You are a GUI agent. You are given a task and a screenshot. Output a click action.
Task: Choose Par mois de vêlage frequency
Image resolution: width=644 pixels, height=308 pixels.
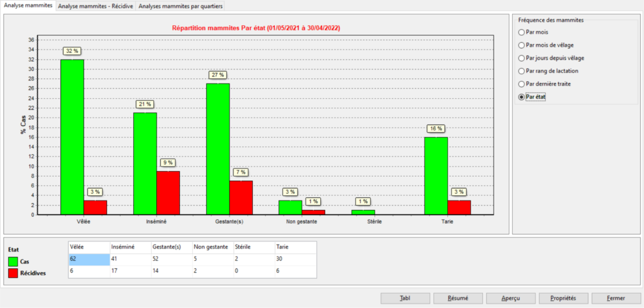click(x=521, y=45)
